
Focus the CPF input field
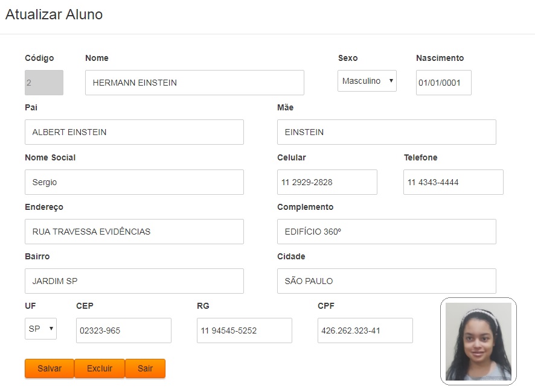365,330
